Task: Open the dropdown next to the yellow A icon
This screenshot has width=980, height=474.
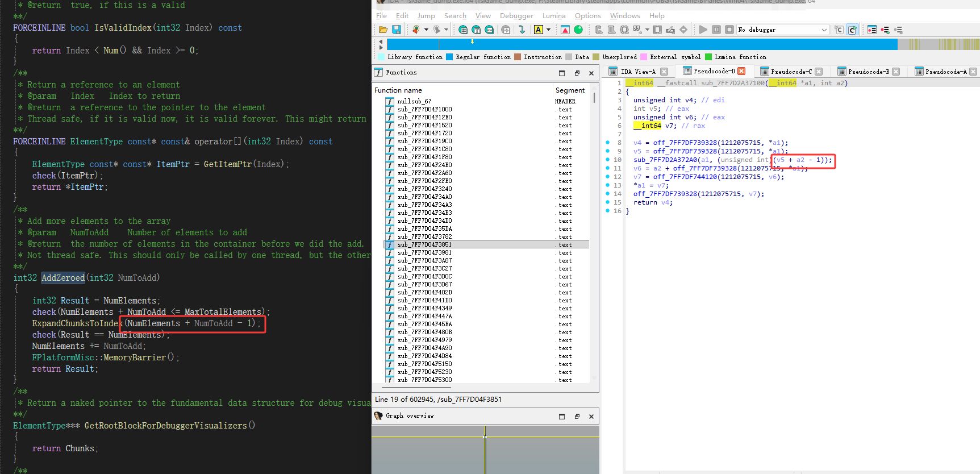Action: tap(548, 30)
